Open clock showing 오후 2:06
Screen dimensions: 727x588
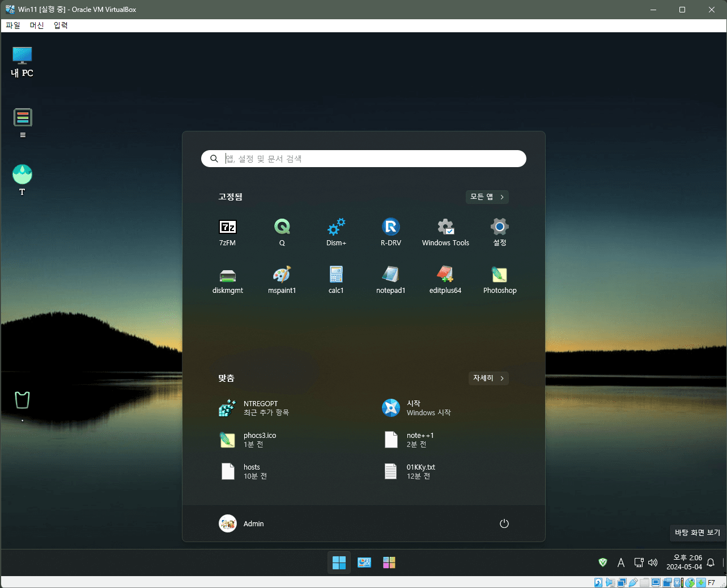[x=684, y=563]
